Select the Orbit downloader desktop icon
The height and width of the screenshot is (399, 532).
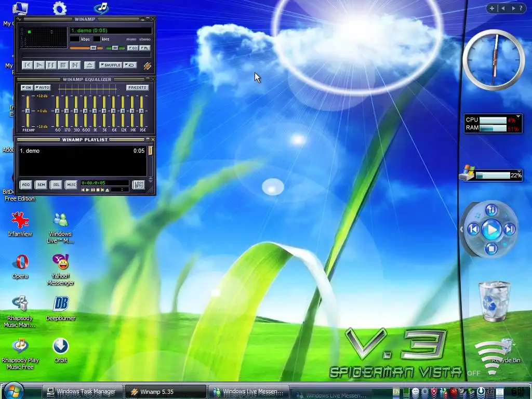pyautogui.click(x=60, y=351)
